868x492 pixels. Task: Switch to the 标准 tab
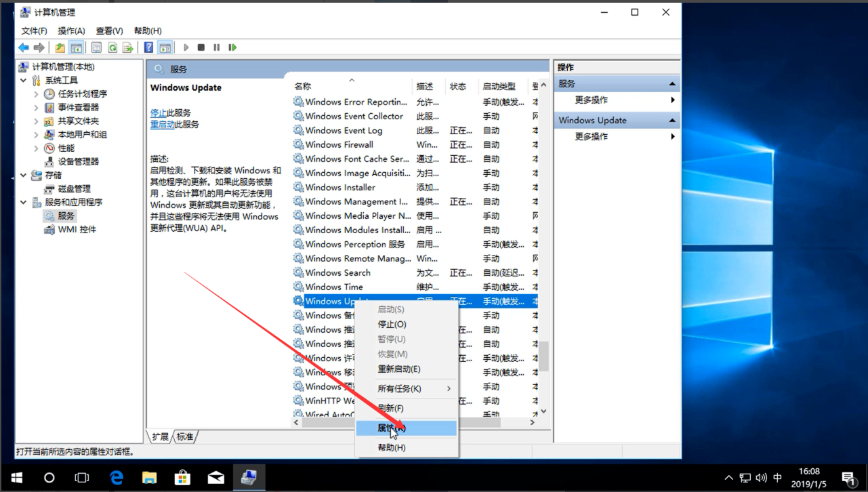pos(185,437)
